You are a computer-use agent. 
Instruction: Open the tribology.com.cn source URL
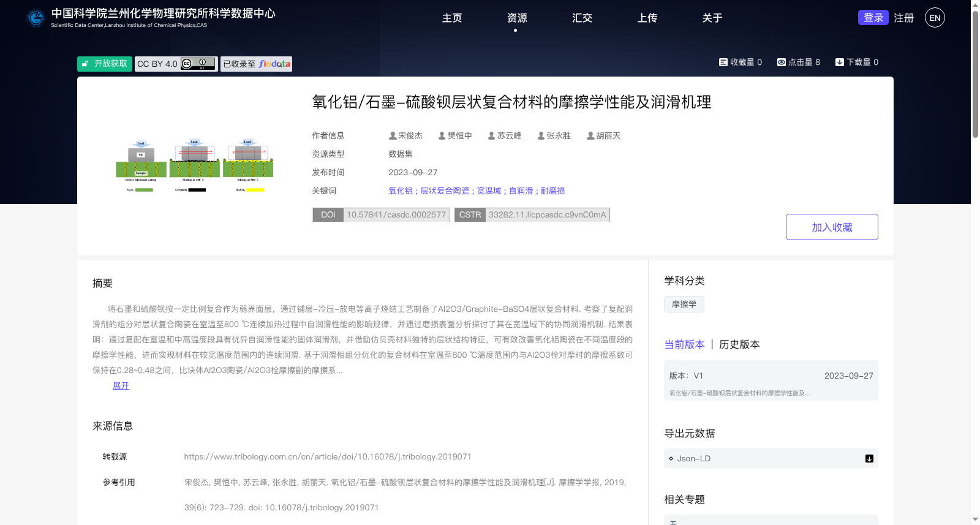point(328,456)
